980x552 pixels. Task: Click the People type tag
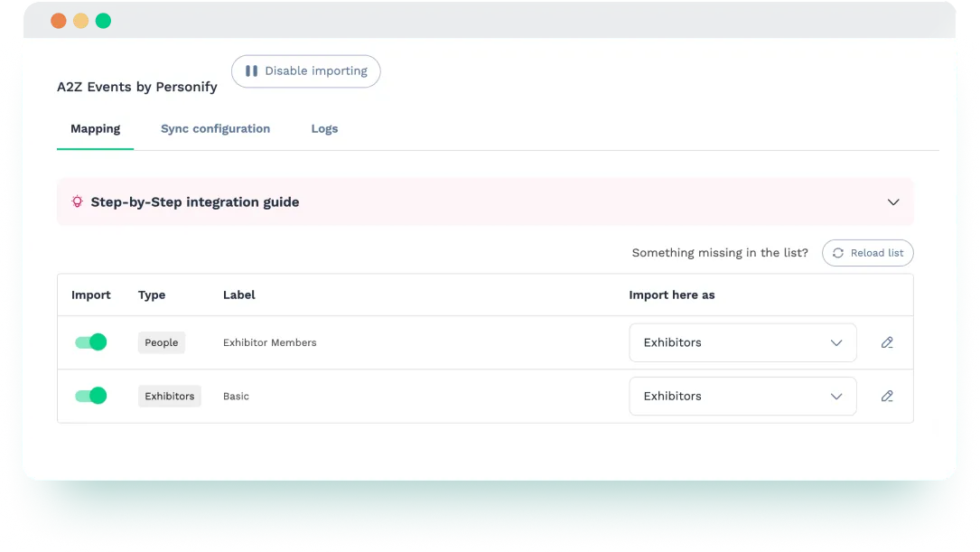(x=162, y=342)
